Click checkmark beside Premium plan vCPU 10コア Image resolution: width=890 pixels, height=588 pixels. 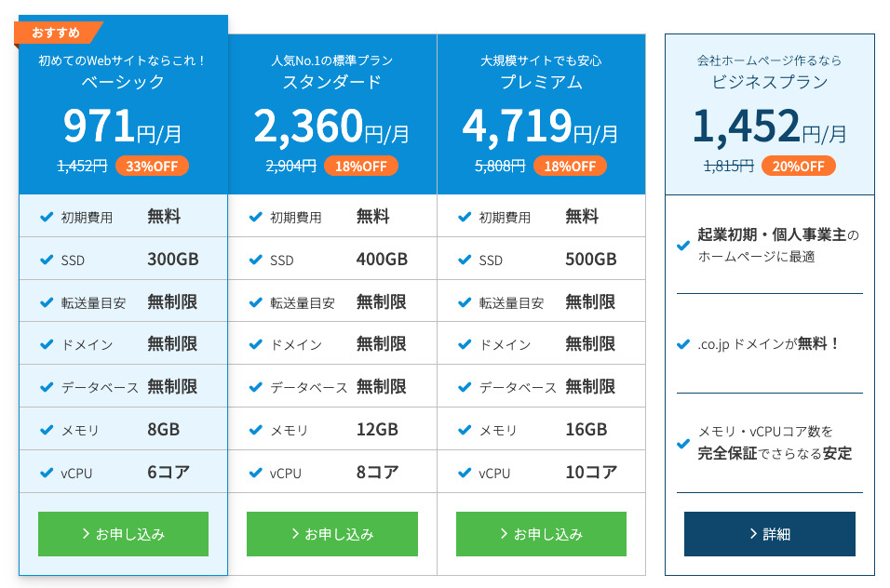tap(465, 473)
